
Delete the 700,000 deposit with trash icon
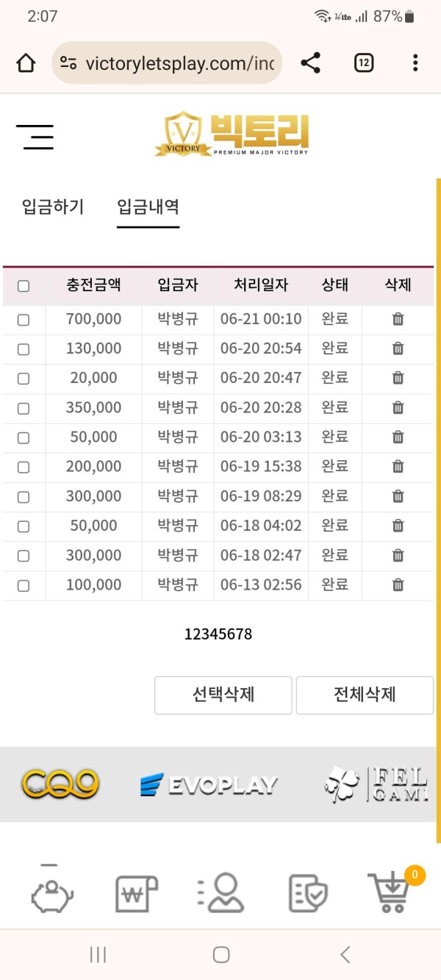398,319
